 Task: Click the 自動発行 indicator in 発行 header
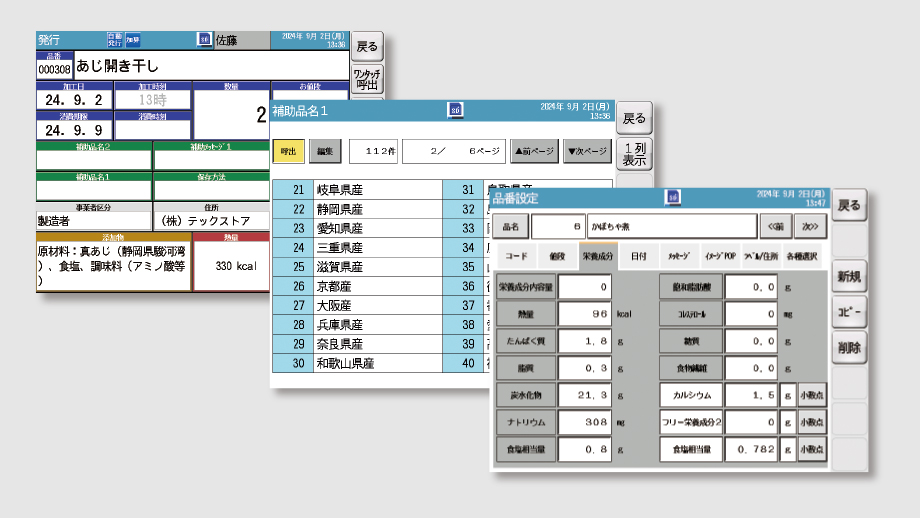[114, 39]
